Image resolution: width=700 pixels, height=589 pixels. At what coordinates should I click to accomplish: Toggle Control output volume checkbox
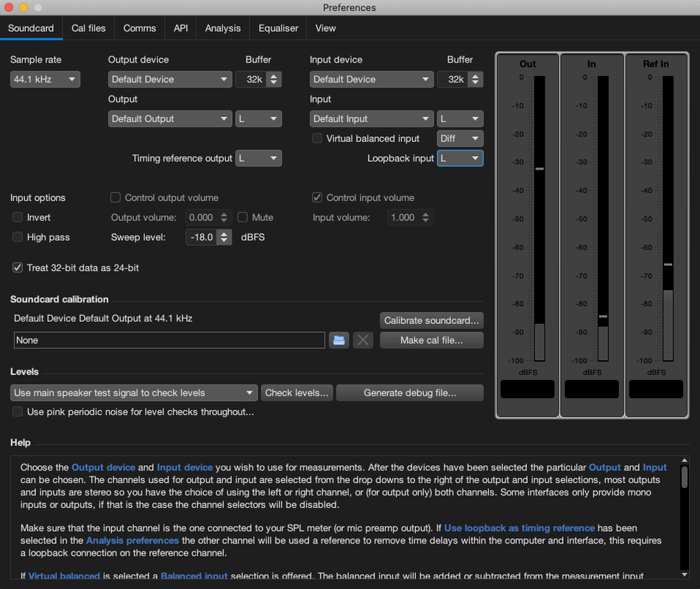click(x=115, y=197)
